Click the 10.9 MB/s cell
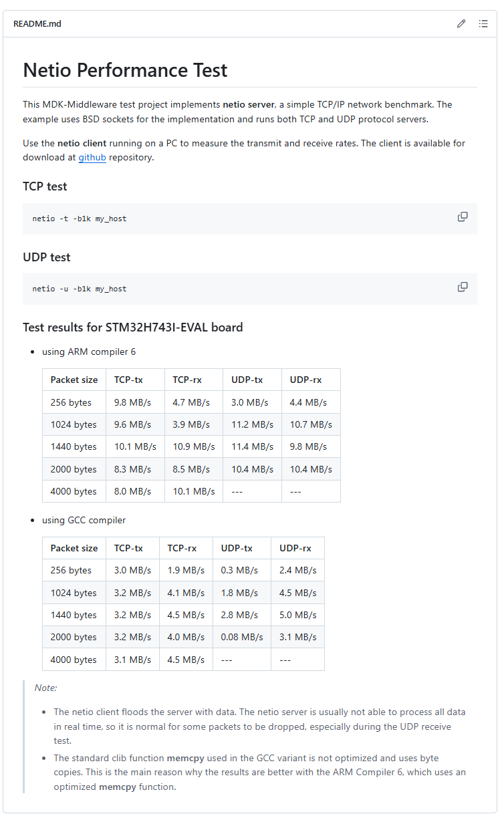Image resolution: width=504 pixels, height=820 pixels. (x=194, y=446)
